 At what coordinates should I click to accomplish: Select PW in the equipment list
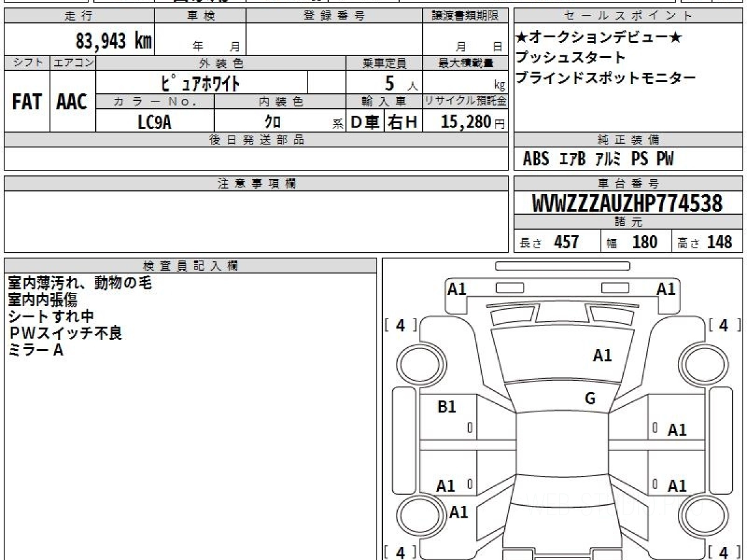(x=665, y=159)
